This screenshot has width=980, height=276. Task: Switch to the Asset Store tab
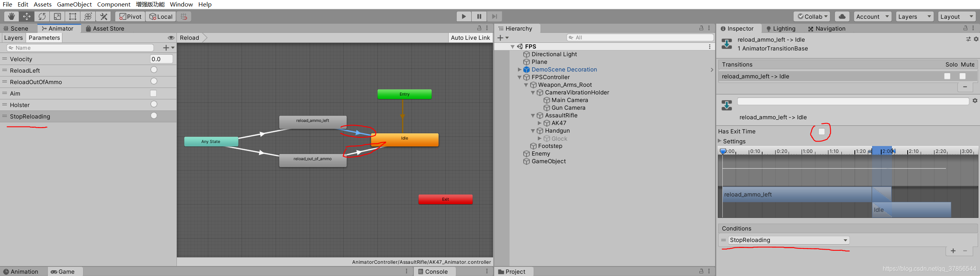[105, 28]
